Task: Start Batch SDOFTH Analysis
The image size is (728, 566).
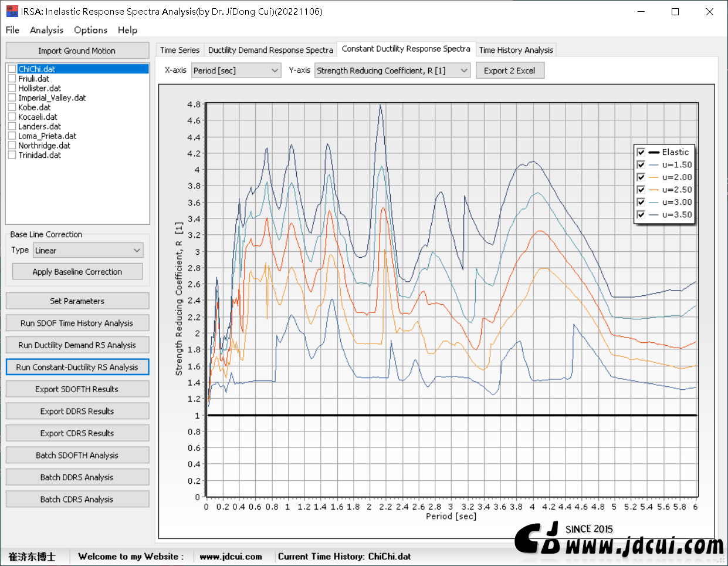Action: click(77, 455)
